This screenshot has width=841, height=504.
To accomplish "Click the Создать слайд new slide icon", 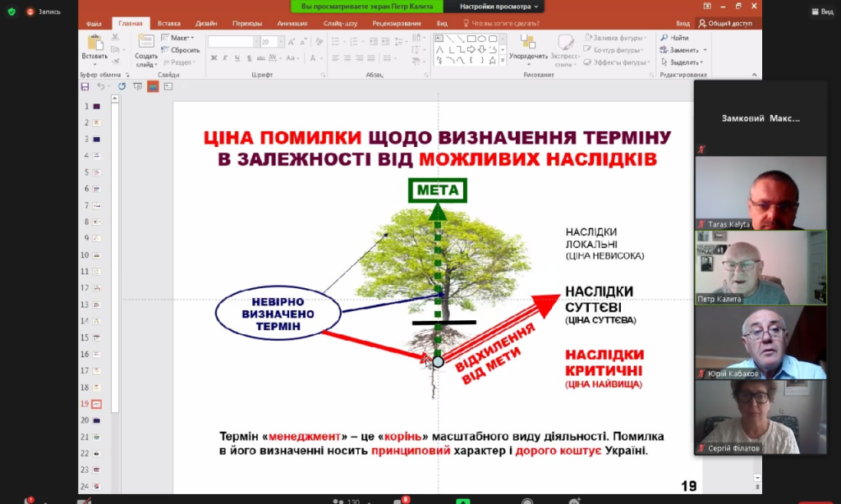I will click(x=145, y=43).
